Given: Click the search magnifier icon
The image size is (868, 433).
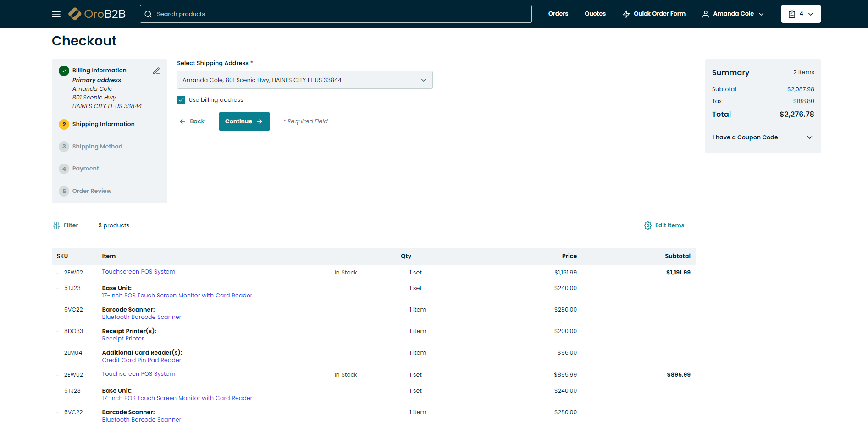Looking at the screenshot, I should 148,14.
